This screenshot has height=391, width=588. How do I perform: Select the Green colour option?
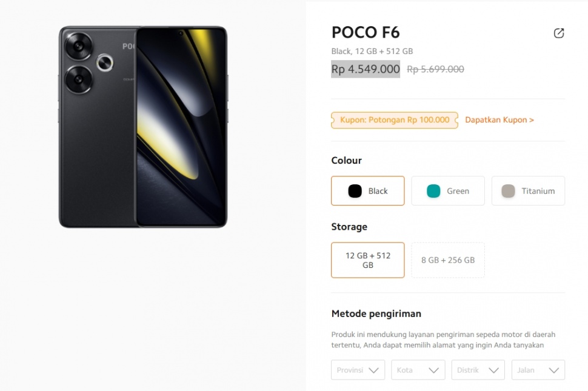click(448, 191)
